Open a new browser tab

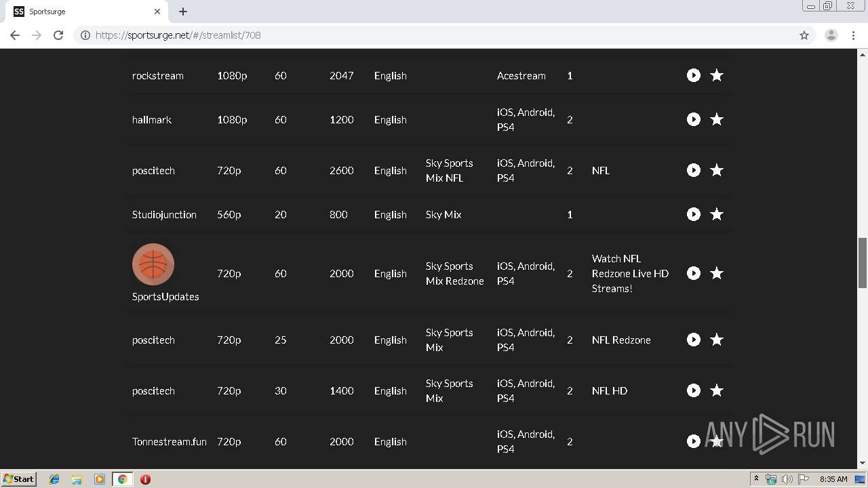[x=183, y=12]
